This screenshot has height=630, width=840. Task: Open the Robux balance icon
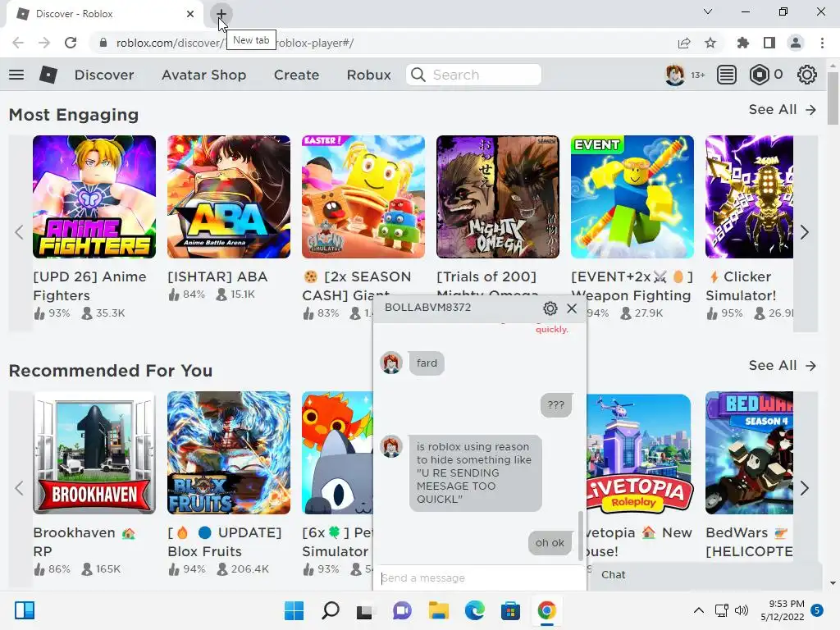760,75
